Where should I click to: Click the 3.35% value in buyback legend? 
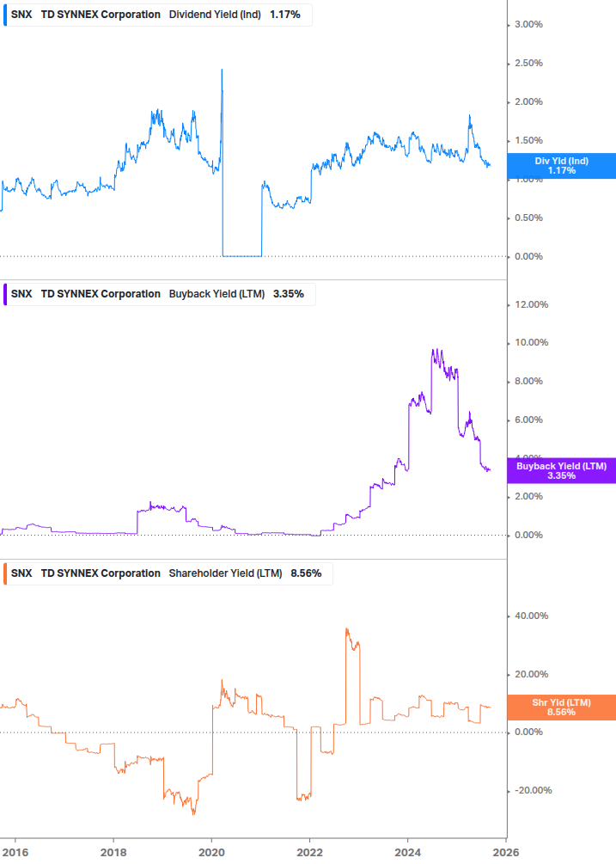[x=289, y=294]
